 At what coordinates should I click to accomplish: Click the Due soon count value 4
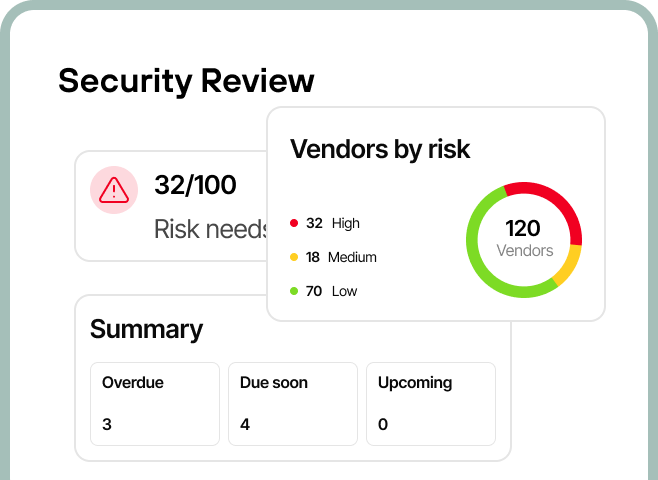[245, 424]
